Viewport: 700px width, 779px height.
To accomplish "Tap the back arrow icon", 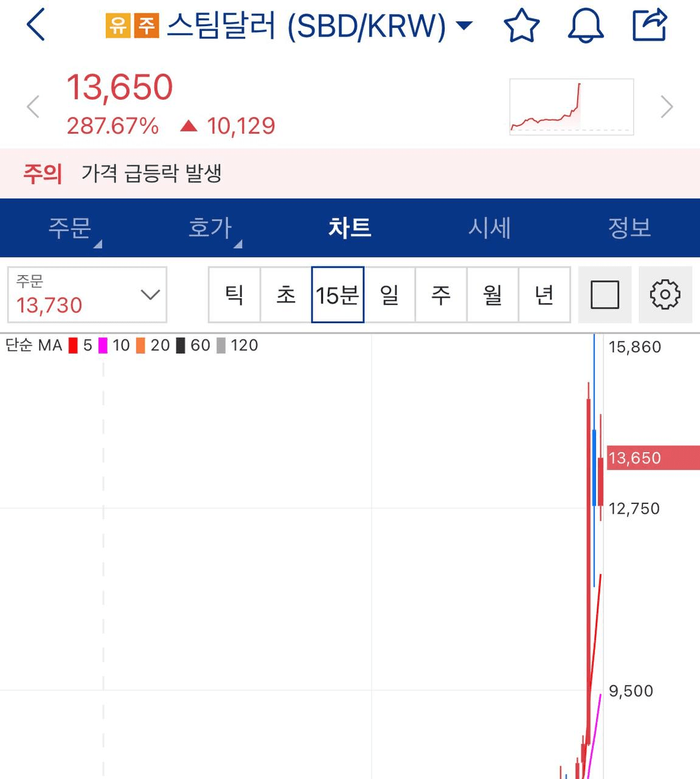I will [x=36, y=25].
